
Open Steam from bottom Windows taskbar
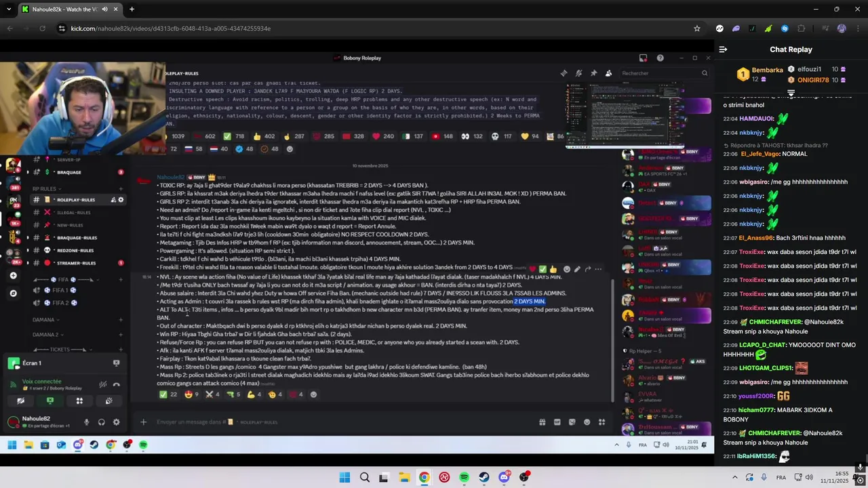(484, 477)
